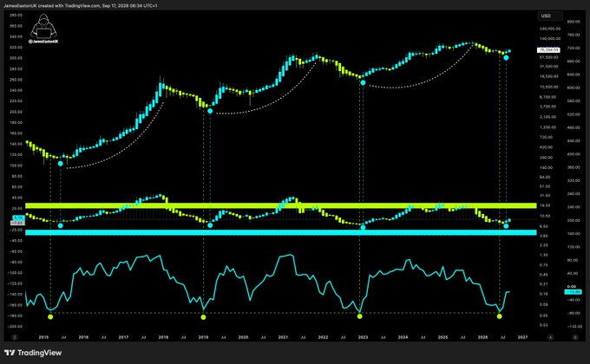The width and height of the screenshot is (590, 364).
Task: Click the cyan dot on price chart near 2026
Action: [x=506, y=57]
